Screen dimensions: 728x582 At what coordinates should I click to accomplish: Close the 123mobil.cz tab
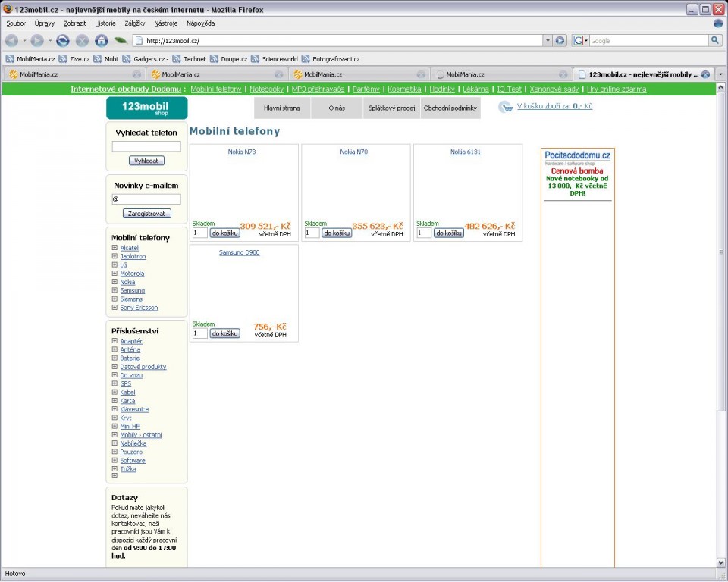(705, 74)
